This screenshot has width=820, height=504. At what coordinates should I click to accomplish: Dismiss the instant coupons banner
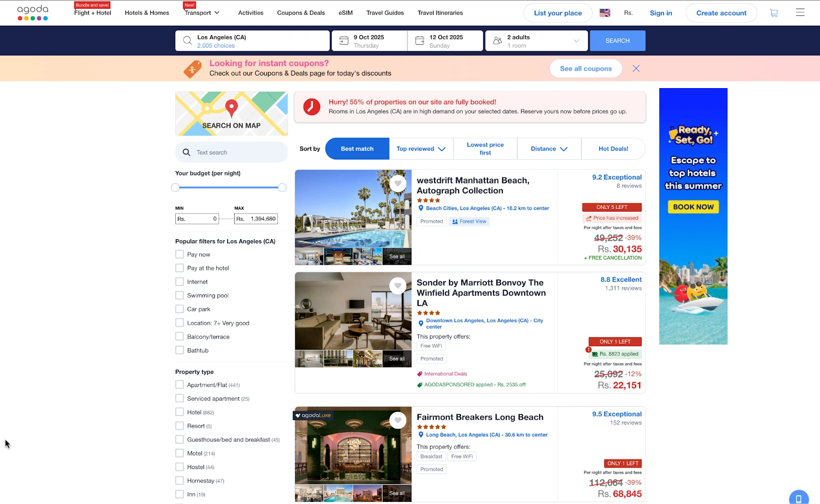tap(636, 69)
